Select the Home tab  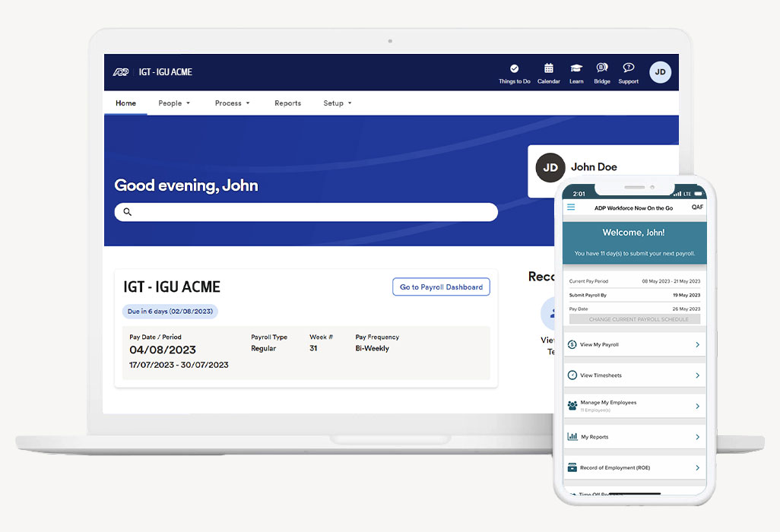click(x=126, y=103)
